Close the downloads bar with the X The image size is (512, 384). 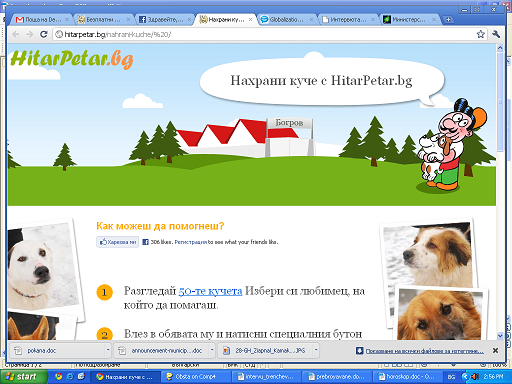click(495, 351)
